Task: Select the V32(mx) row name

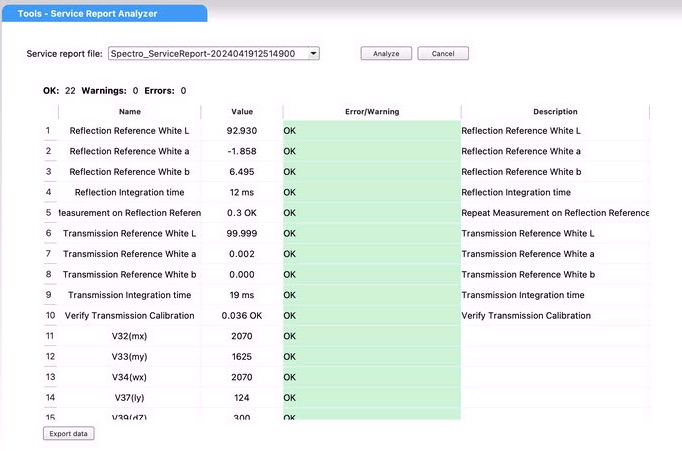Action: [129, 336]
